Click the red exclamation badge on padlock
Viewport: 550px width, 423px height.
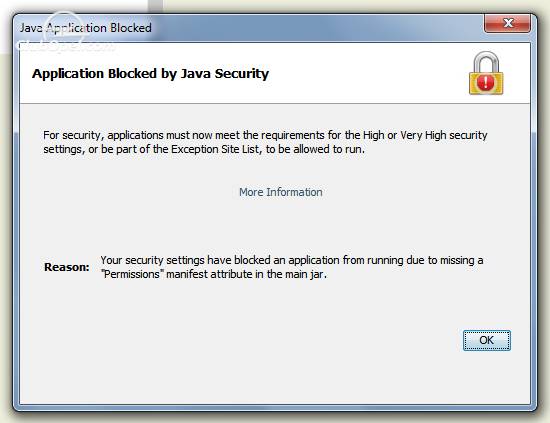(486, 82)
